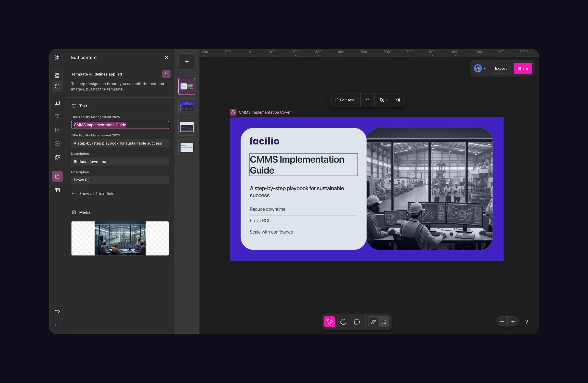Expand Show all 5 text fields
Screen dimensions: 588x383
pyautogui.click(x=98, y=194)
